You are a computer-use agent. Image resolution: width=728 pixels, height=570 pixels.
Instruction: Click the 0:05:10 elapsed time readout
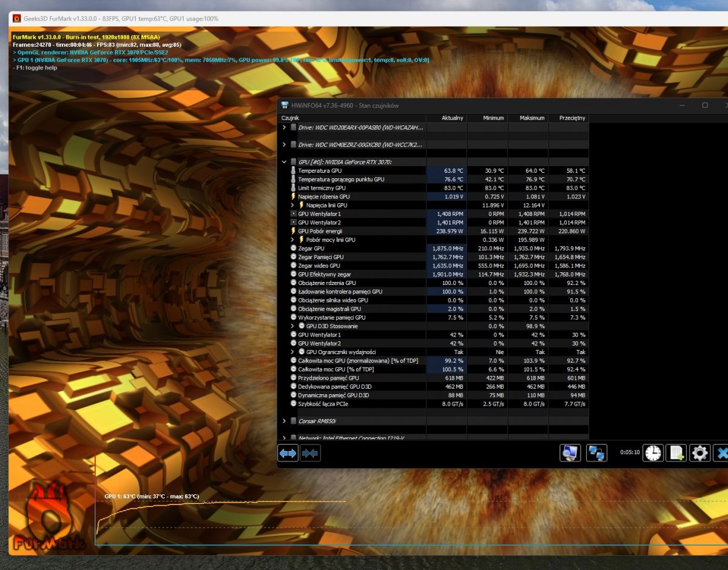pyautogui.click(x=630, y=452)
